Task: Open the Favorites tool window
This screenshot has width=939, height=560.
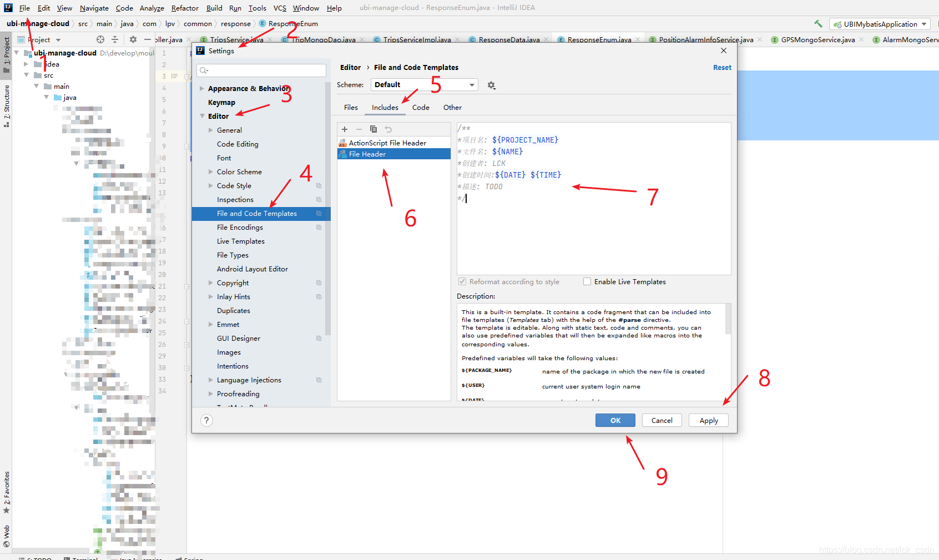Action: (x=7, y=492)
